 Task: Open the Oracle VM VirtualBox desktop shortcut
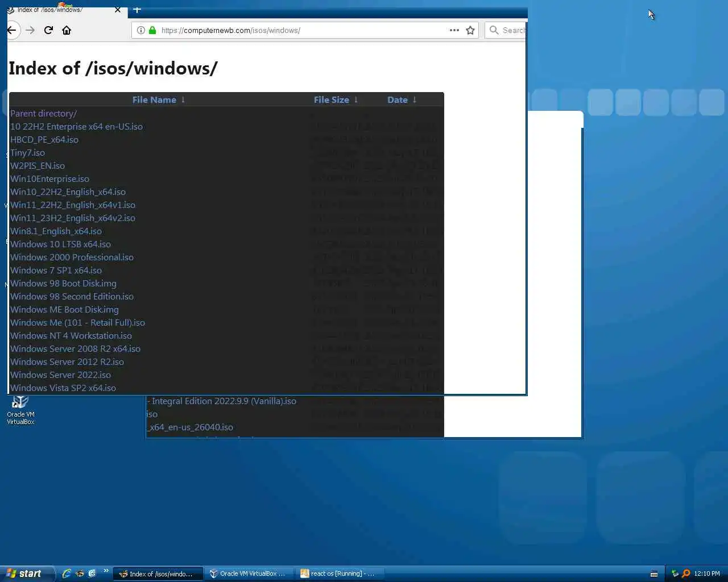[x=20, y=410]
